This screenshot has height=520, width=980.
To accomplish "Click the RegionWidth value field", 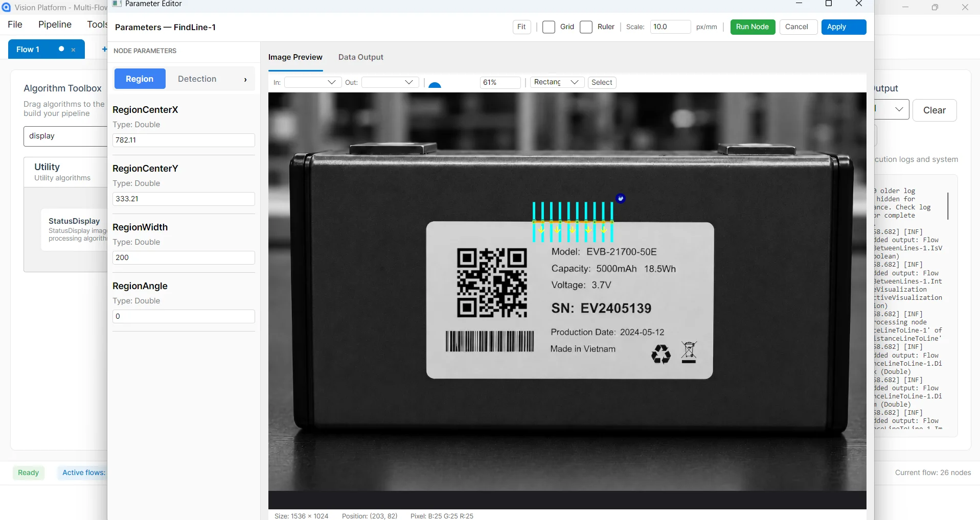I will point(184,257).
